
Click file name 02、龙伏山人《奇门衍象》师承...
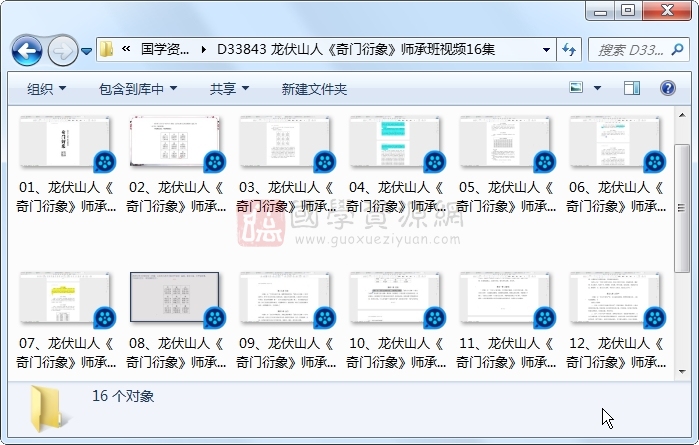tap(176, 197)
